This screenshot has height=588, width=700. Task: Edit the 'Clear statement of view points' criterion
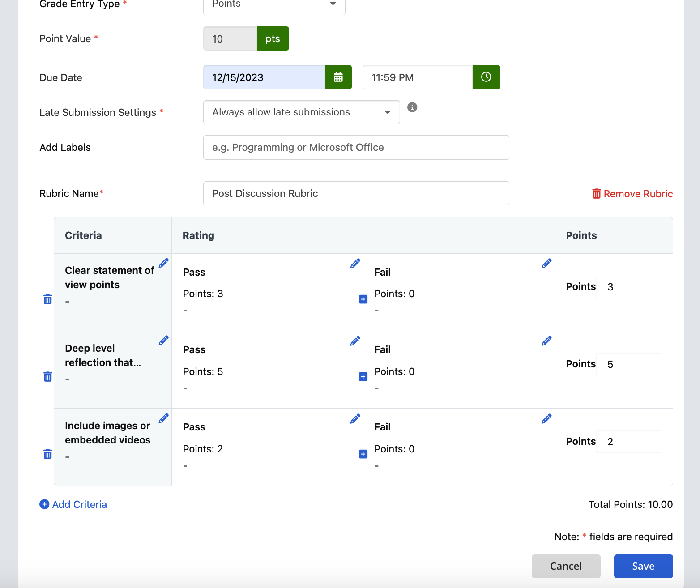pos(164,263)
